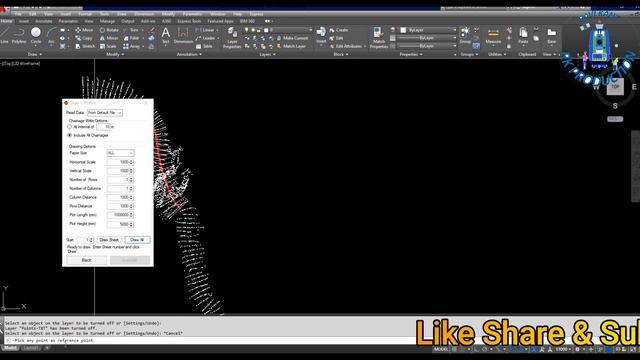
Task: Click the Horizontal Scale input field
Action: tap(120, 162)
